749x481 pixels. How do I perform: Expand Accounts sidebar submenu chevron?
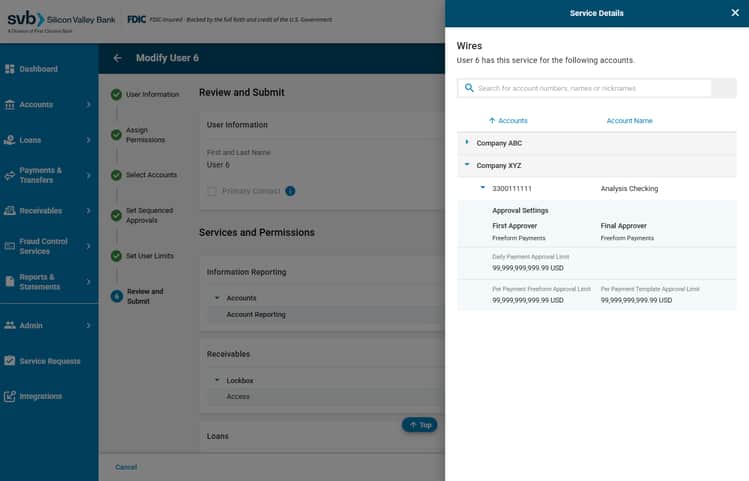pyautogui.click(x=88, y=104)
